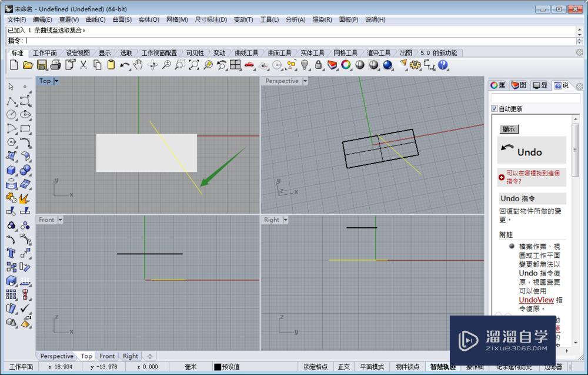Open a file with the folder icon

click(x=28, y=65)
